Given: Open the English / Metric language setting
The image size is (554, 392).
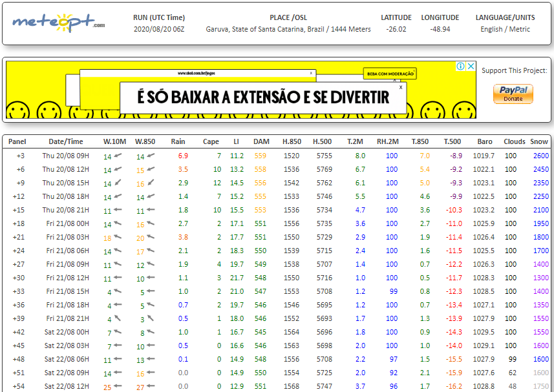Looking at the screenshot, I should click(x=505, y=29).
